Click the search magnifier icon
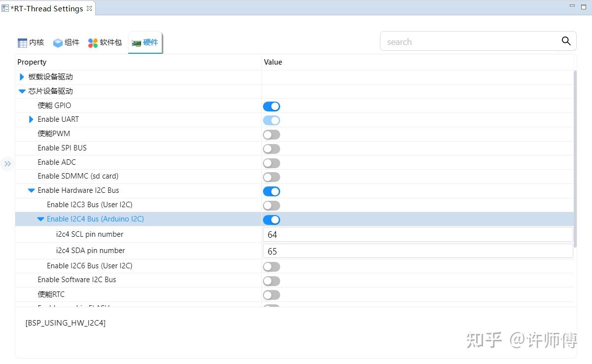 (x=565, y=41)
